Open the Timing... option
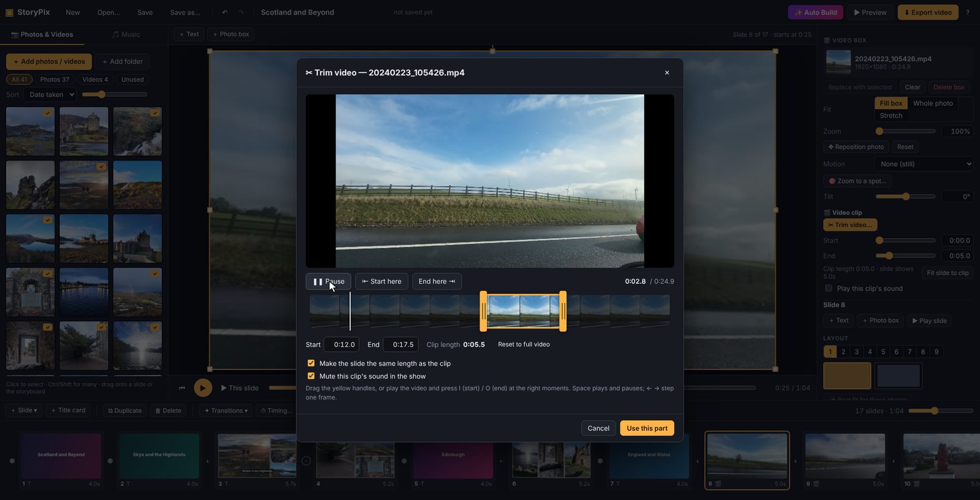 point(276,411)
